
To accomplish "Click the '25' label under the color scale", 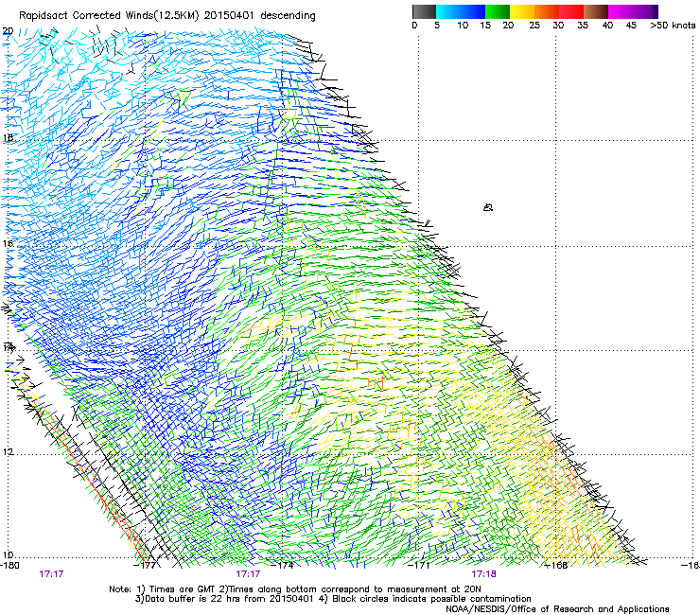I will tap(534, 26).
